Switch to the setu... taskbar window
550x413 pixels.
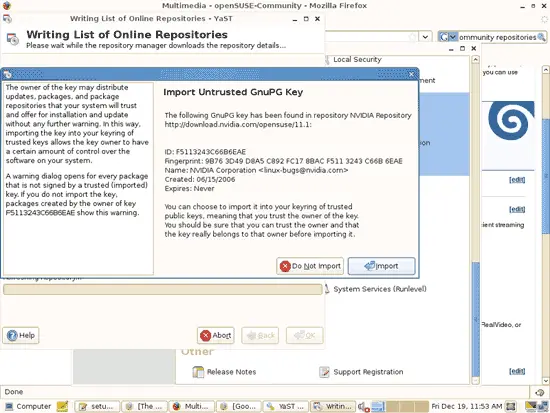pos(97,406)
